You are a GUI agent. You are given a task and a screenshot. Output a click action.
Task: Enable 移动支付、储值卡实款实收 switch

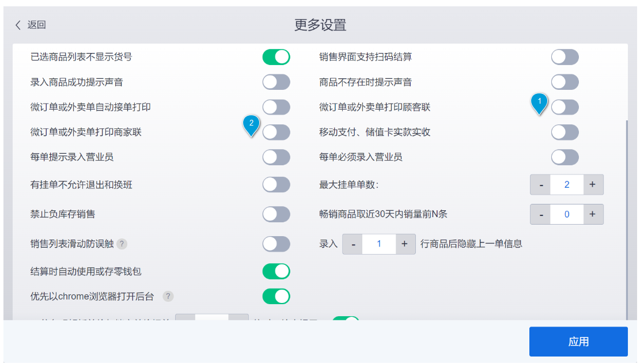565,132
